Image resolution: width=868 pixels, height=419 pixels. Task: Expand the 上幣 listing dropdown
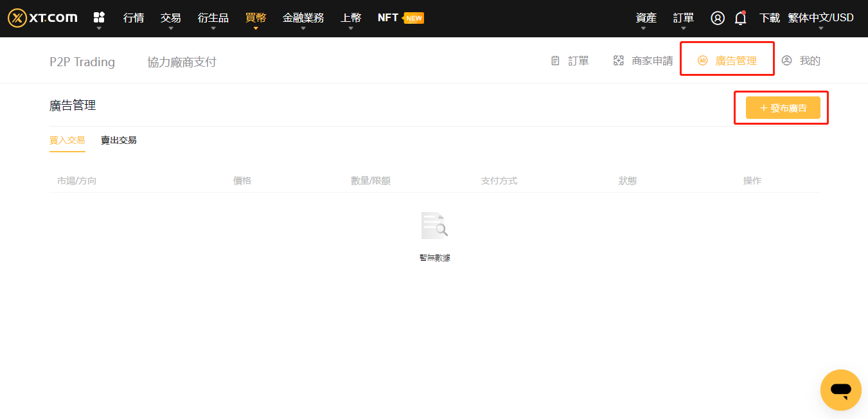click(351, 18)
